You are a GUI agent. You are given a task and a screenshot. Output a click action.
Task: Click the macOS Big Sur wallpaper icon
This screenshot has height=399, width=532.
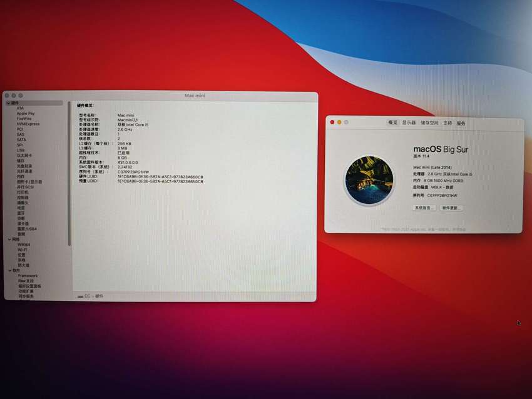[x=369, y=180]
